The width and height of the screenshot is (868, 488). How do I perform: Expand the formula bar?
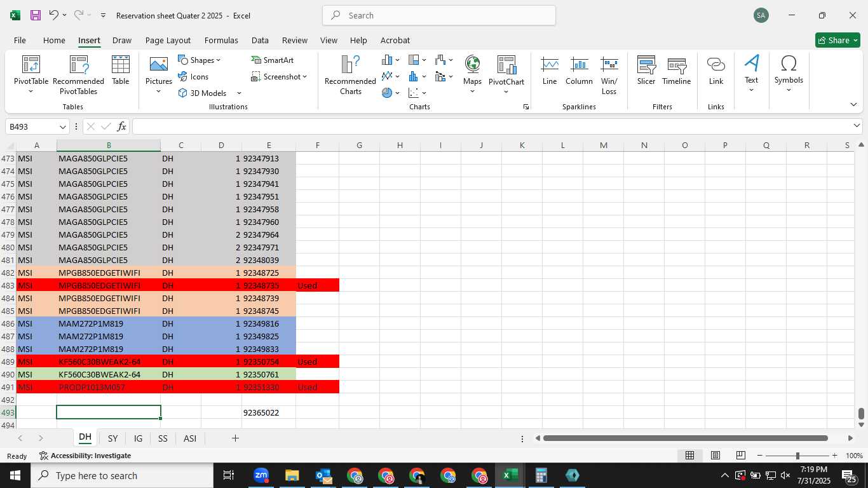857,126
